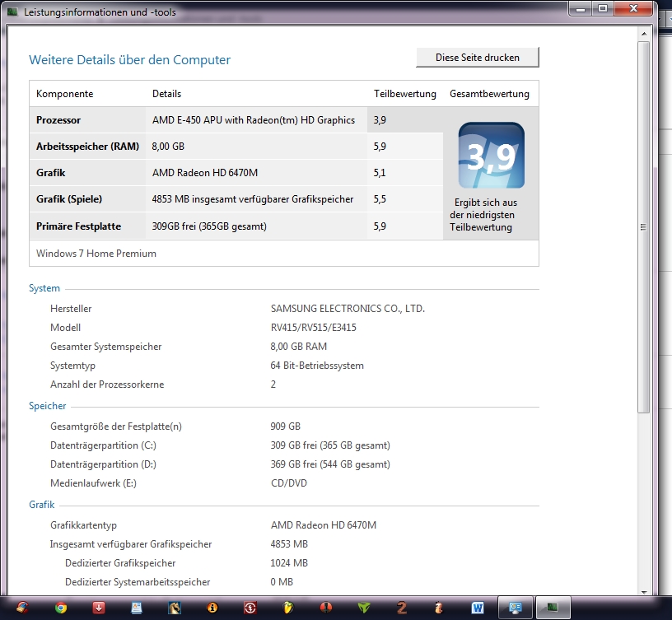Click the scrollbar down arrow

[644, 591]
